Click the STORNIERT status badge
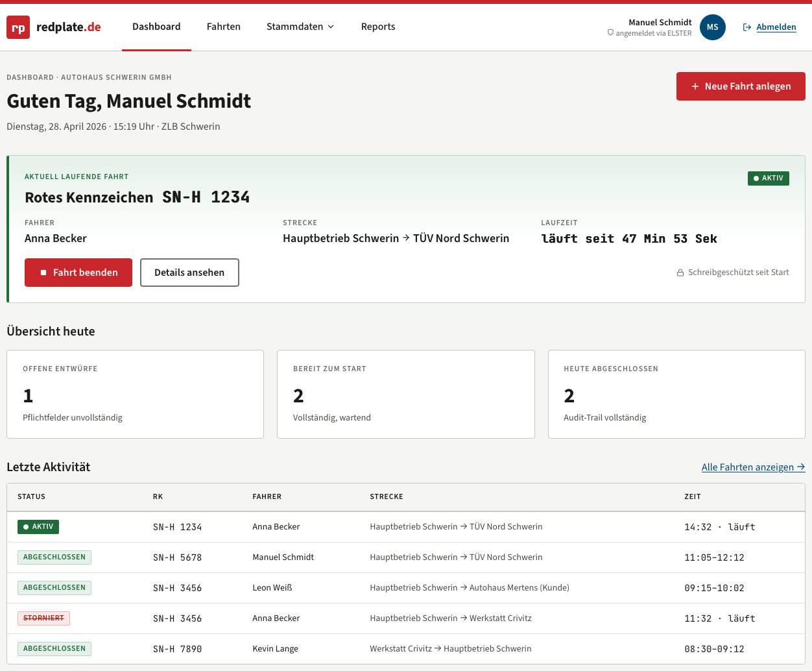812x671 pixels. [43, 618]
